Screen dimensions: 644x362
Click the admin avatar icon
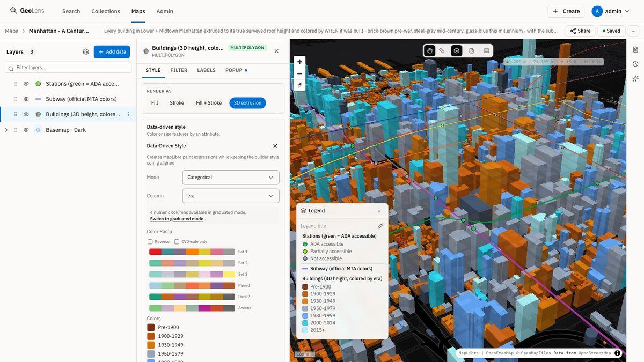point(597,11)
